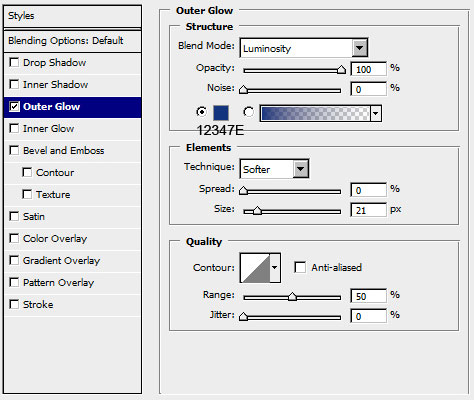Enable the Inner Shadow checkbox
474x400 pixels.
(x=14, y=84)
